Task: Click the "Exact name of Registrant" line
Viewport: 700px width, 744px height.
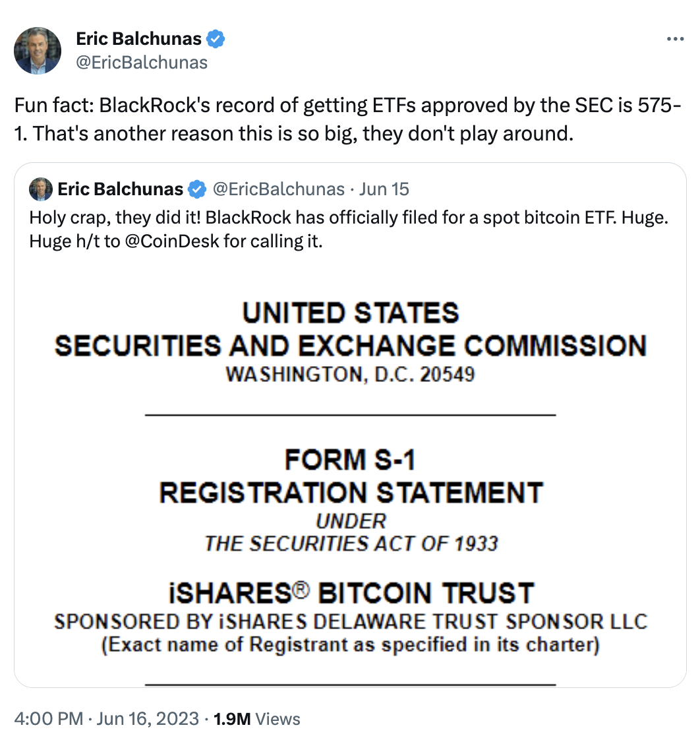Action: tap(350, 644)
